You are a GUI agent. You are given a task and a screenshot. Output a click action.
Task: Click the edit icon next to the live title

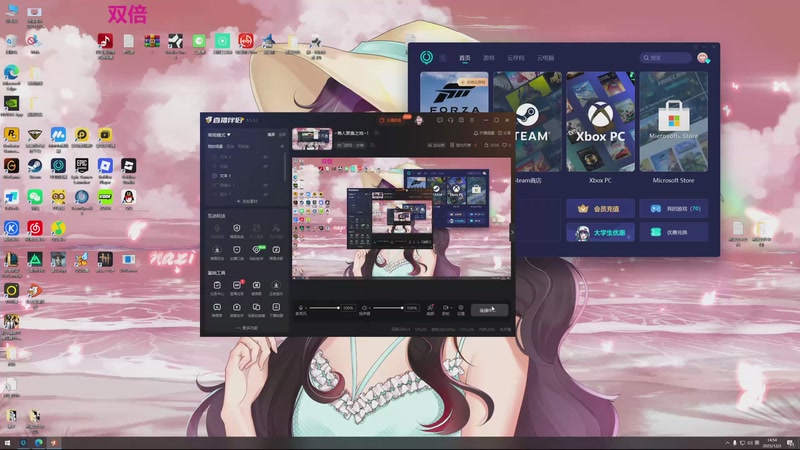[377, 133]
